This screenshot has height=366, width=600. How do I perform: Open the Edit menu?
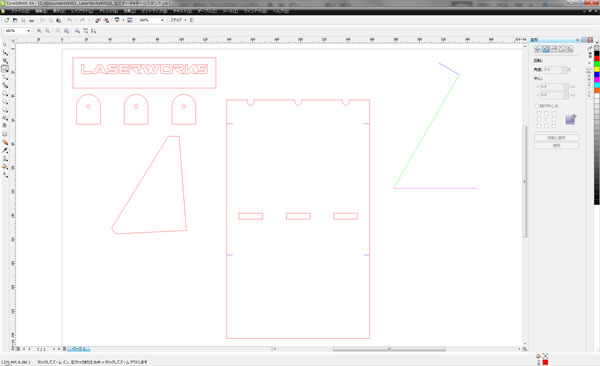[x=41, y=11]
